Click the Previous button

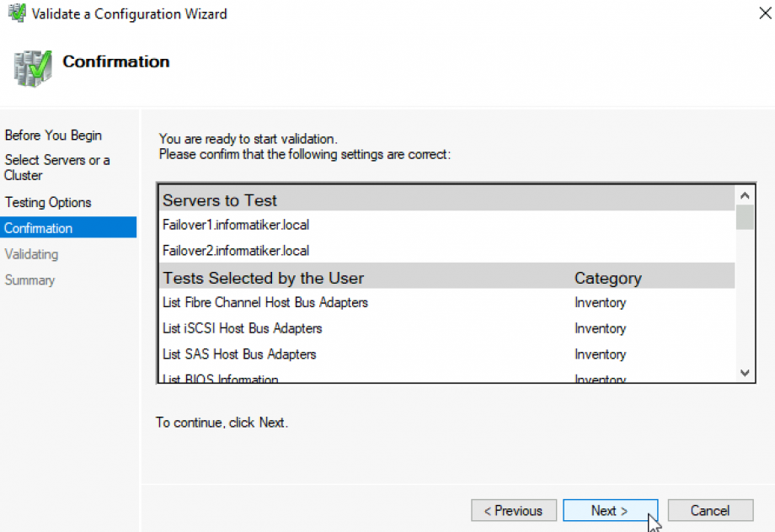(514, 510)
